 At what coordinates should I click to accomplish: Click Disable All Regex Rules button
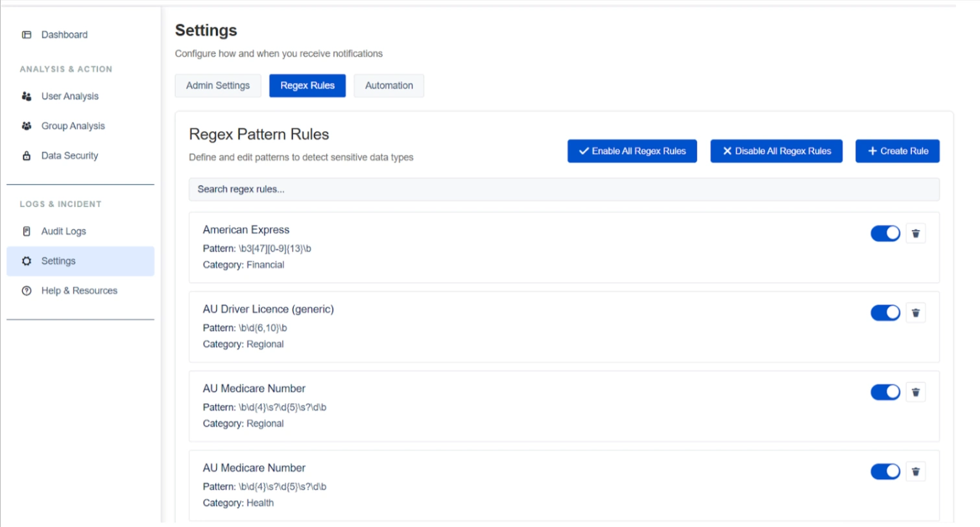[776, 151]
